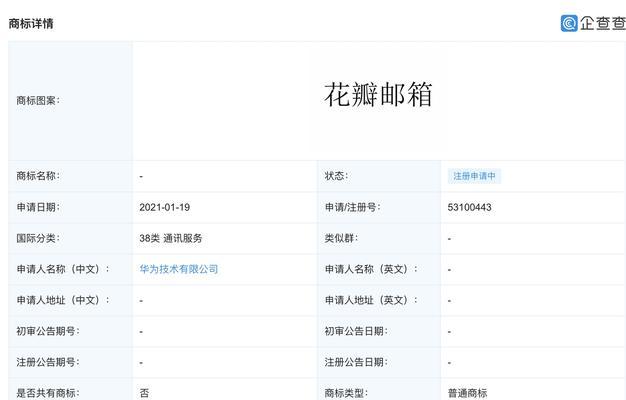Click the 注册公告日期 label
The width and height of the screenshot is (626, 400).
356,362
